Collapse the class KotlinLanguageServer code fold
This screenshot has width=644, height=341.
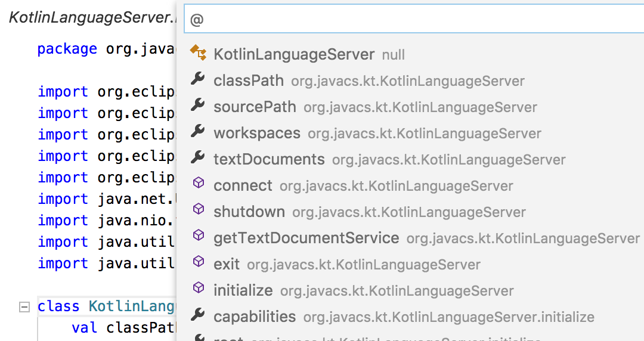coord(24,307)
